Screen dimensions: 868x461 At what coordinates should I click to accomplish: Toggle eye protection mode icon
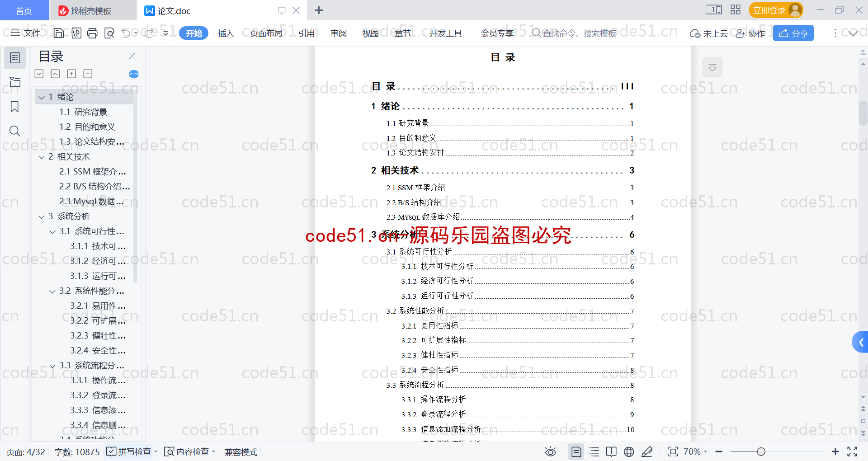550,452
